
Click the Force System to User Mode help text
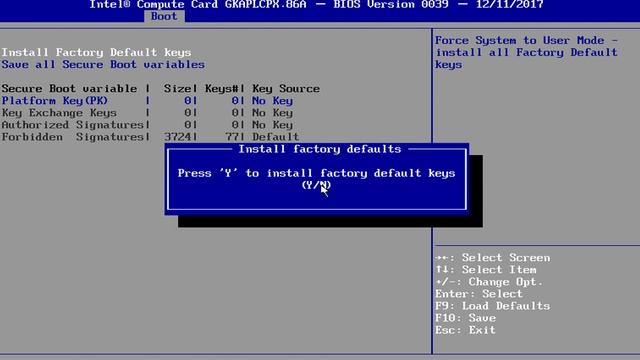527,52
